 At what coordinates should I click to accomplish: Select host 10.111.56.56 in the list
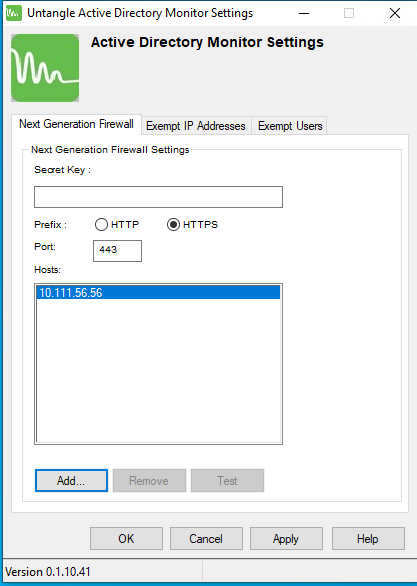(x=158, y=293)
